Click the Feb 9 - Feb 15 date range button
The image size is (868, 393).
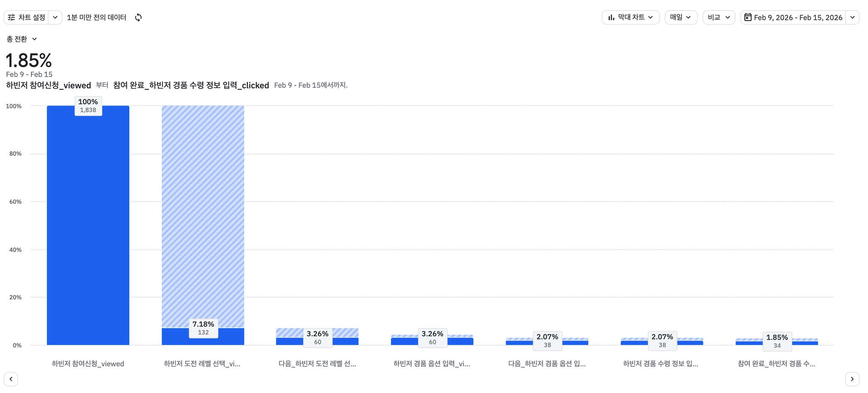click(798, 17)
